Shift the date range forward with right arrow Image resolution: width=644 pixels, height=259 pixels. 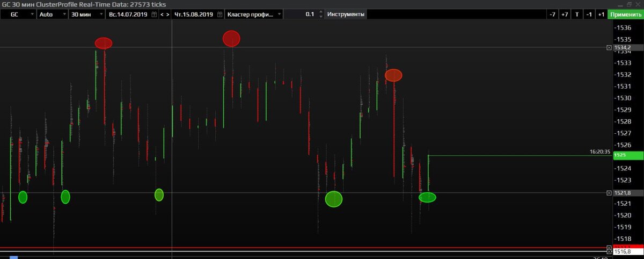click(168, 15)
